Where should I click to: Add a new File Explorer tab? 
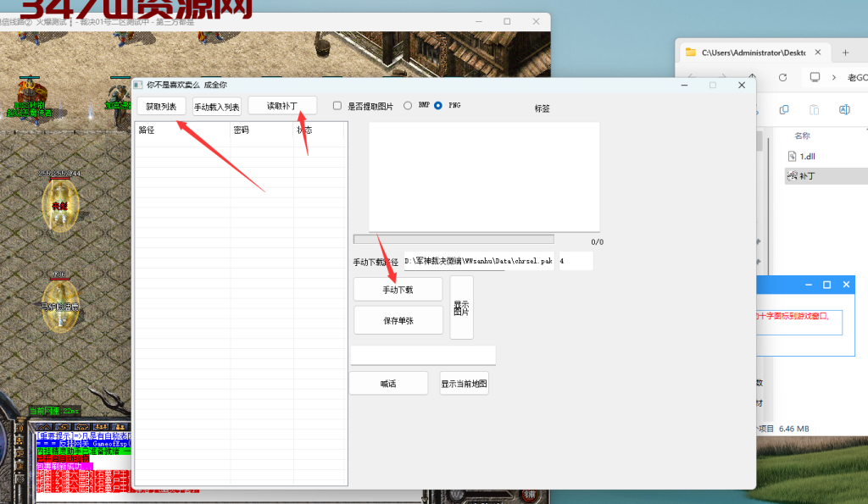844,53
